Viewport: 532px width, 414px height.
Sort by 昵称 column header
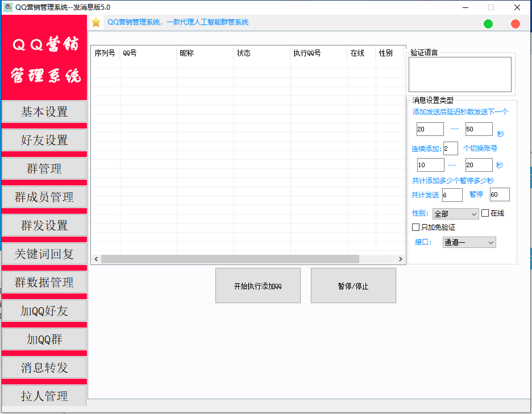point(205,53)
